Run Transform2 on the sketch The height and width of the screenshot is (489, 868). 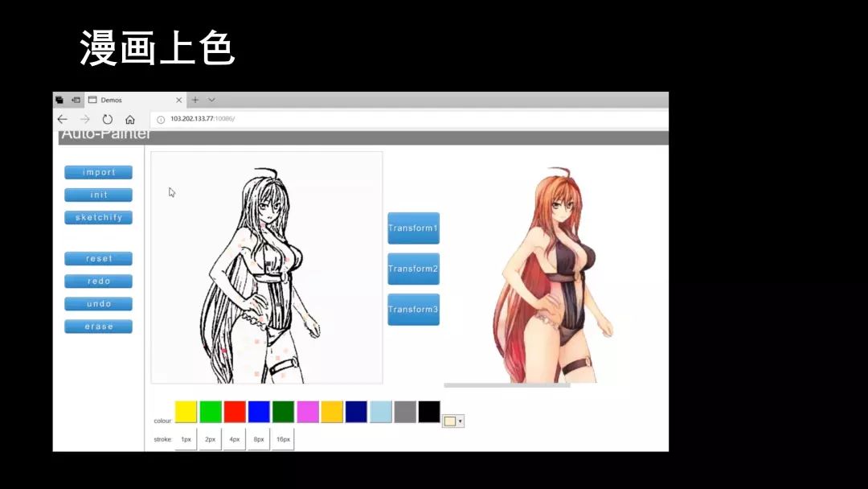pos(414,269)
